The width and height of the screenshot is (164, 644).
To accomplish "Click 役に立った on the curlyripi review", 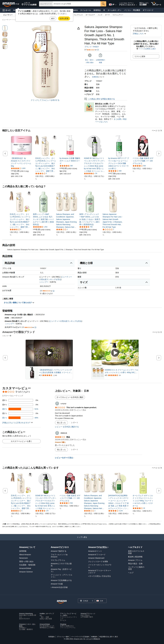I will coord(61,422).
